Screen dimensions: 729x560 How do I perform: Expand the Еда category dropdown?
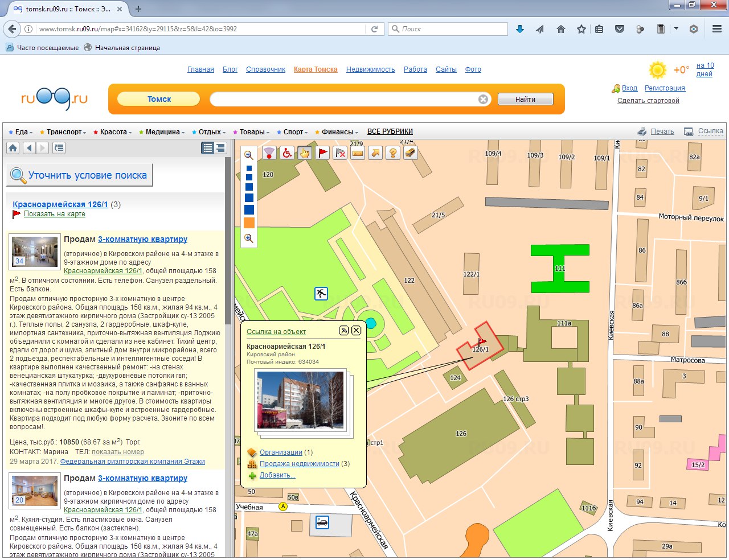pos(21,132)
